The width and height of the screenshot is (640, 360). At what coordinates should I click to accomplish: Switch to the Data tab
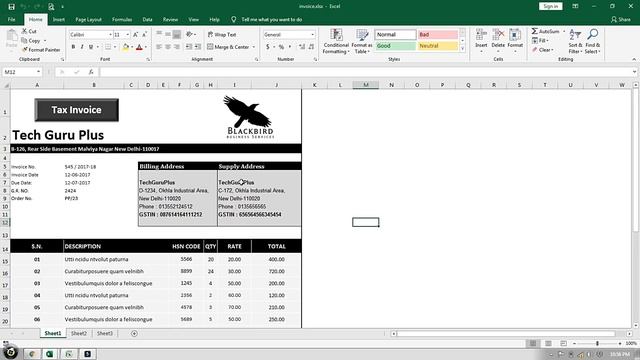tap(147, 20)
